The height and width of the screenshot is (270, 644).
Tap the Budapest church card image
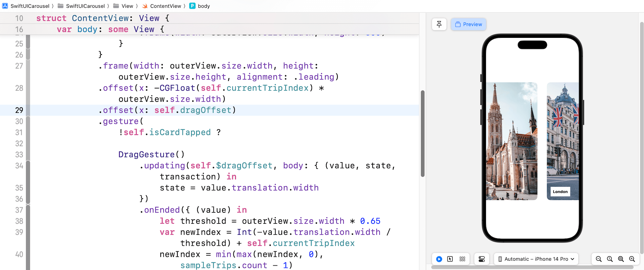[512, 141]
